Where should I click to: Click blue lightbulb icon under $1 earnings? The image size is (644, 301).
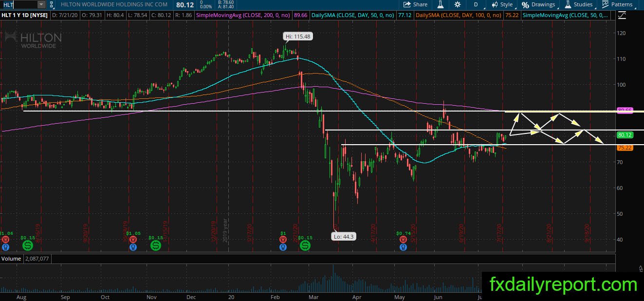coord(283,247)
